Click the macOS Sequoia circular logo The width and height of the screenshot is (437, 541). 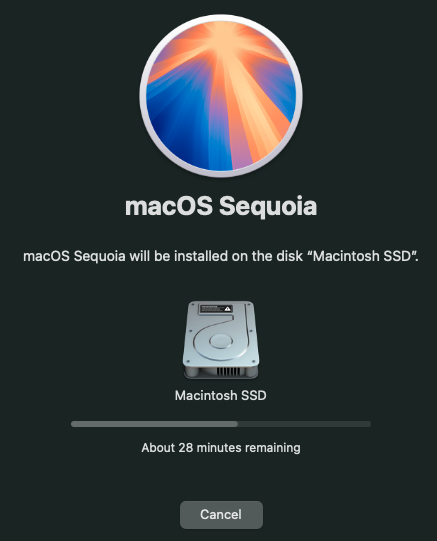221,96
